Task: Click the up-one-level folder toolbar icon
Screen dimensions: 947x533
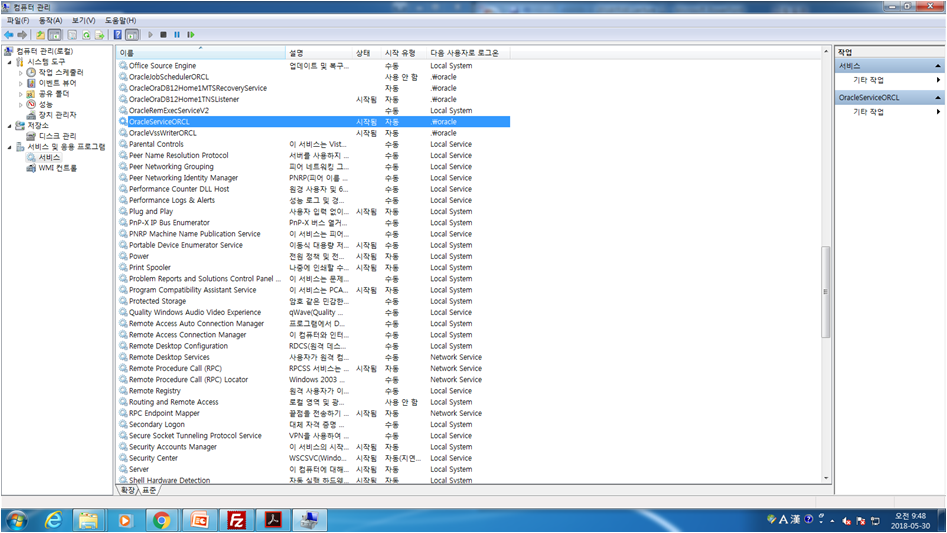Action: pos(40,35)
